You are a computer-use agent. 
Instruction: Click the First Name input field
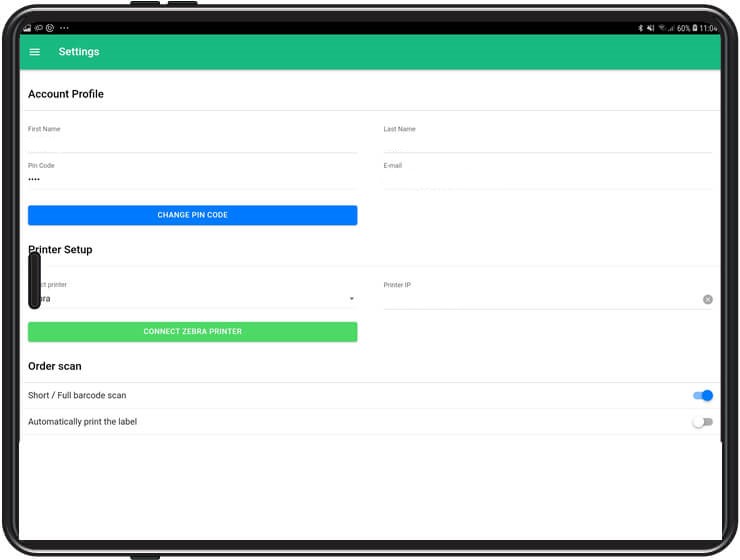(x=192, y=143)
